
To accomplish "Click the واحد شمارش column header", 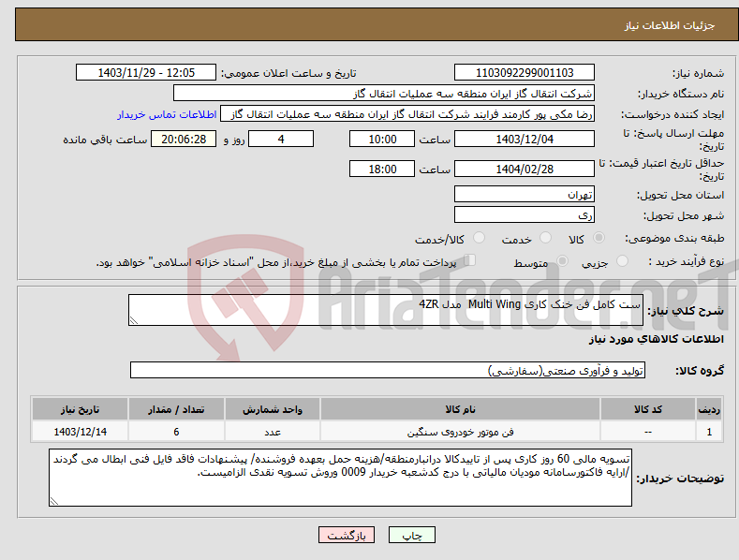I will point(273,409).
